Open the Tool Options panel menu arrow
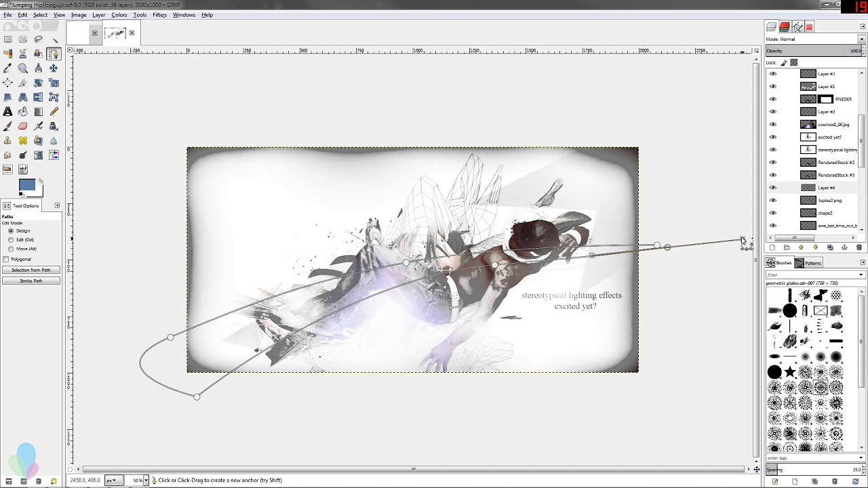Screen dimensions: 868x488 pos(57,205)
